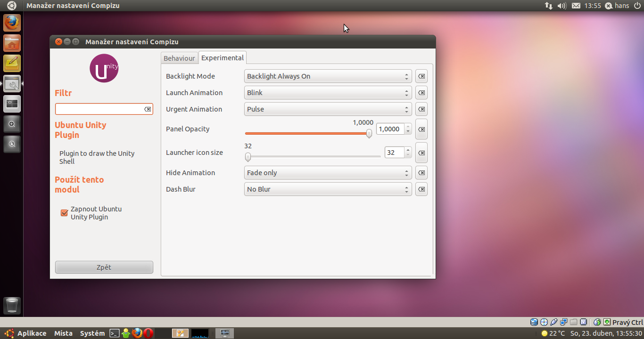Screen dimensions: 644x339
Task: Open the workspace switcher in launcher
Action: click(x=12, y=104)
